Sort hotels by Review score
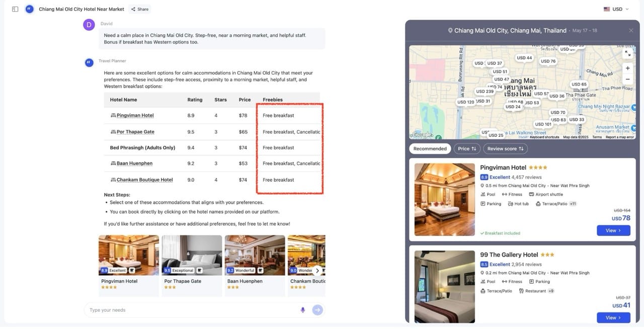 coord(505,149)
